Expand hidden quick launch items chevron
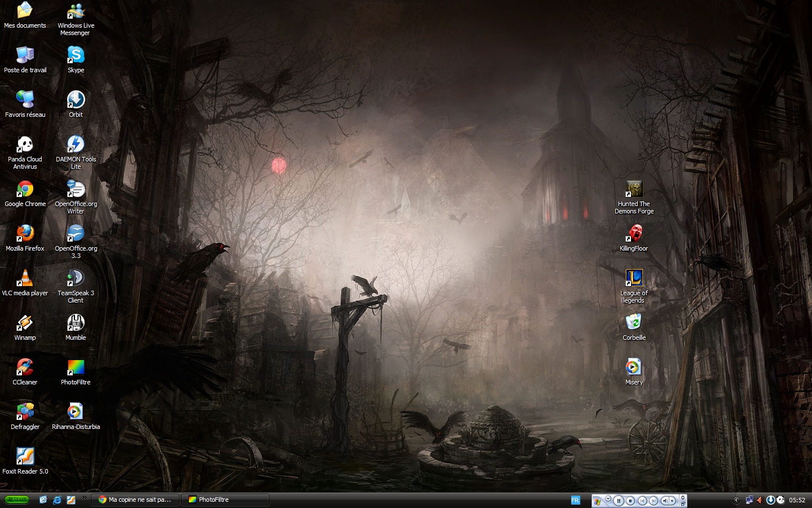The height and width of the screenshot is (508, 812). tap(84, 498)
